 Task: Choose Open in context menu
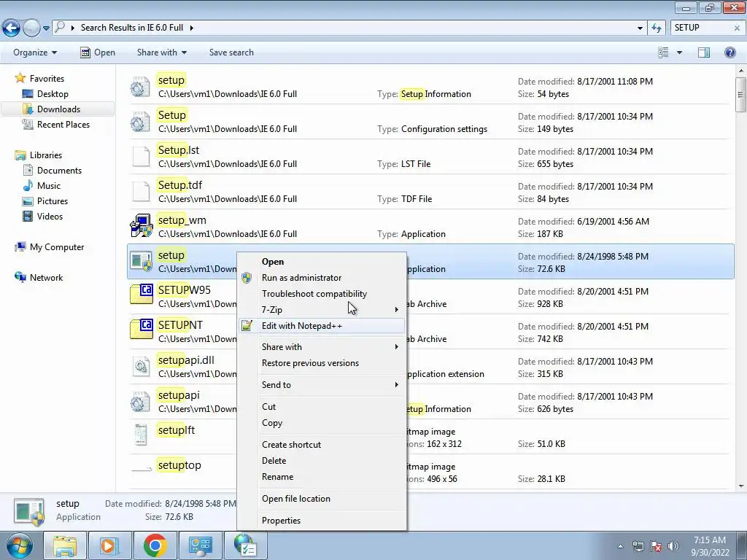pos(322,262)
